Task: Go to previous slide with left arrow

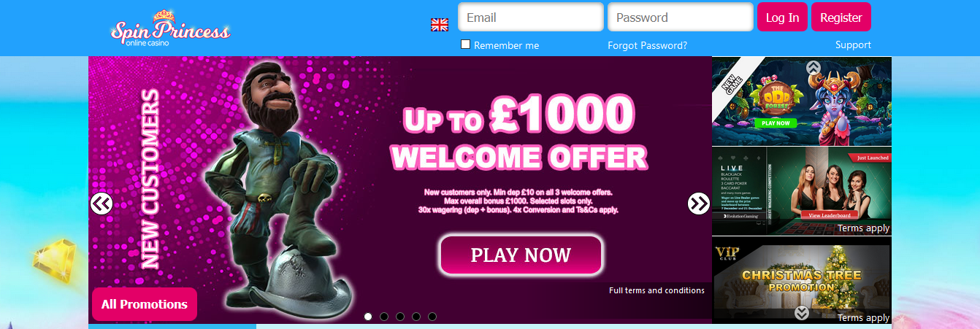Action: click(x=102, y=204)
